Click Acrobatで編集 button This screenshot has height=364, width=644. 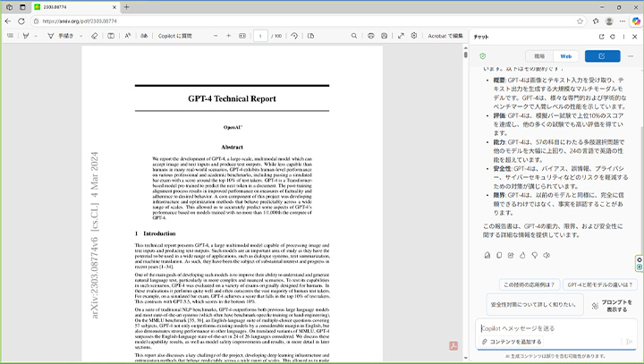(445, 36)
